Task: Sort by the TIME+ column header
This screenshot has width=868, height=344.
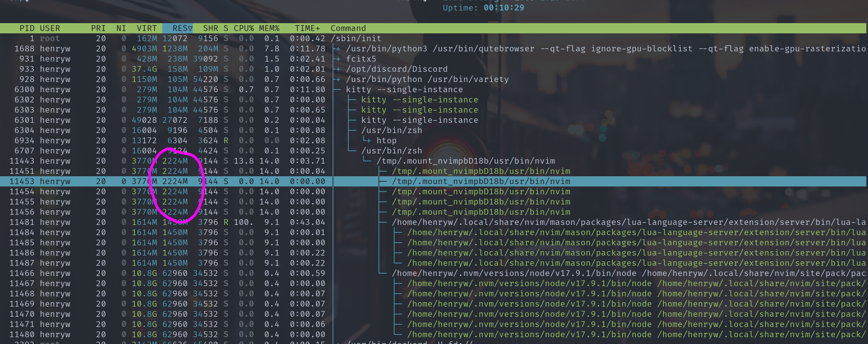Action: [x=307, y=28]
